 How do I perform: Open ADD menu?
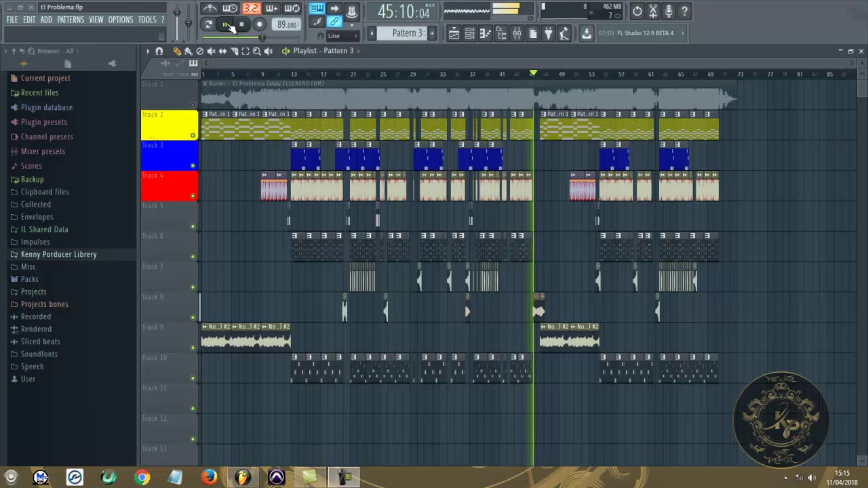click(x=46, y=20)
